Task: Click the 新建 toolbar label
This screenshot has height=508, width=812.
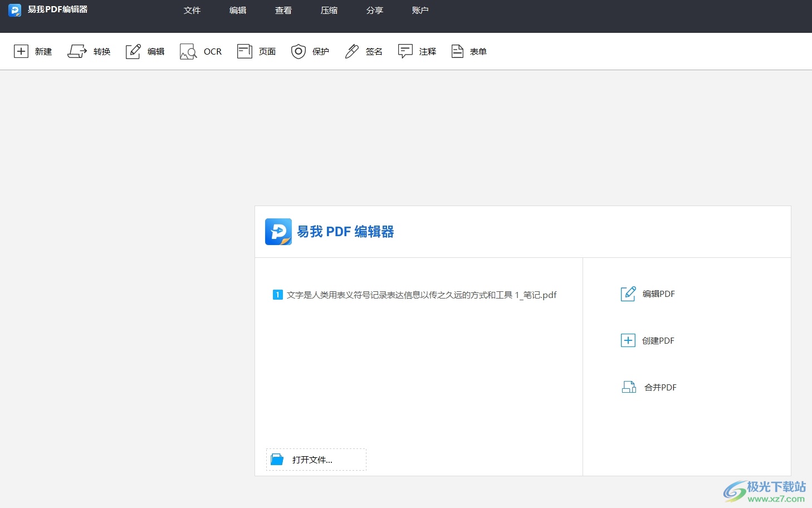Action: point(43,51)
